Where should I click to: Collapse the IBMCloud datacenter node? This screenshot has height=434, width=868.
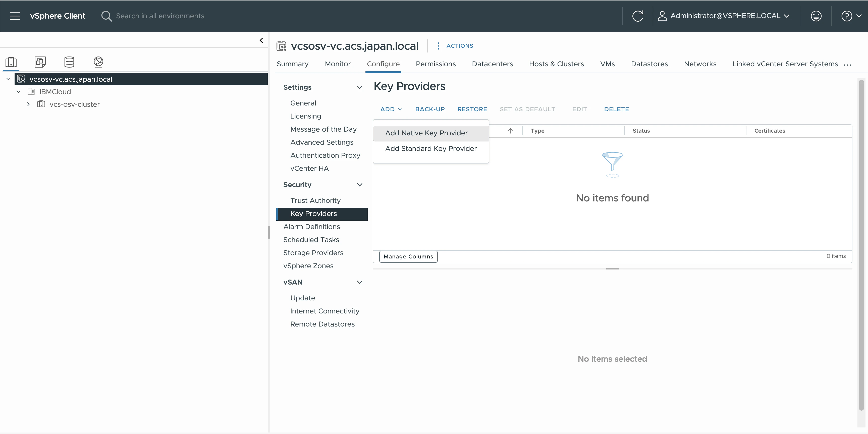pyautogui.click(x=19, y=92)
